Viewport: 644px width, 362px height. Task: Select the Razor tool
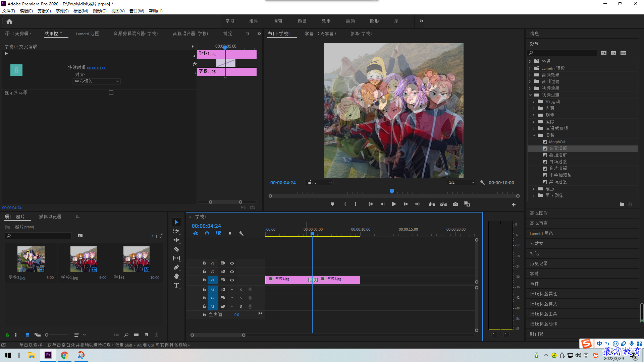click(176, 249)
